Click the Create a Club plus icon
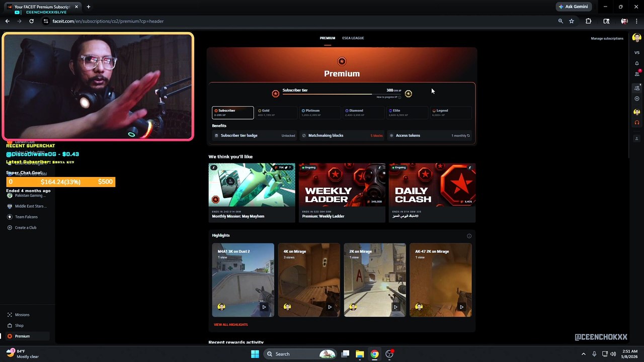 click(x=10, y=228)
